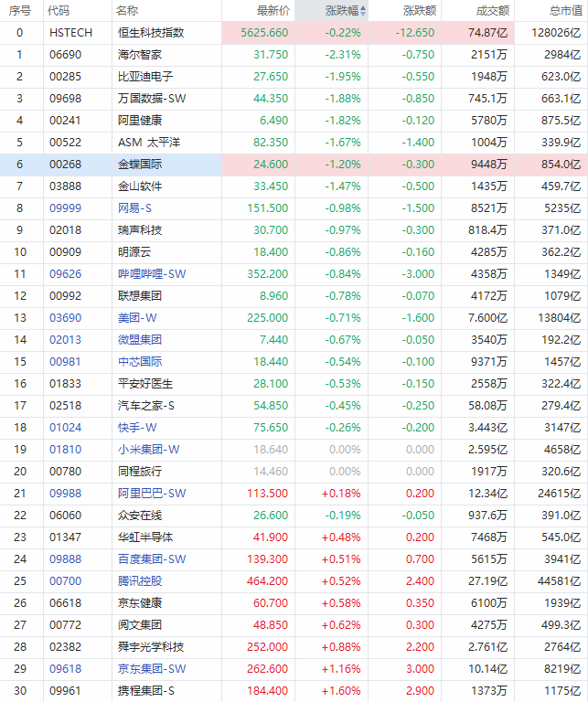Open 网易-S stock link
Screen dimensions: 588x702
pyautogui.click(x=134, y=208)
